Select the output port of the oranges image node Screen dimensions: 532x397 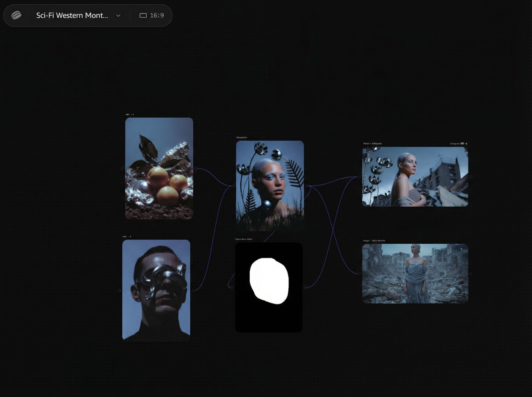196,168
